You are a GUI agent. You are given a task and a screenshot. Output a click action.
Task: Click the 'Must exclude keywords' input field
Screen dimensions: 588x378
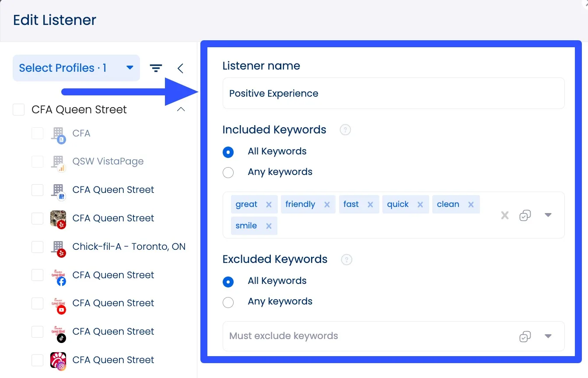367,336
